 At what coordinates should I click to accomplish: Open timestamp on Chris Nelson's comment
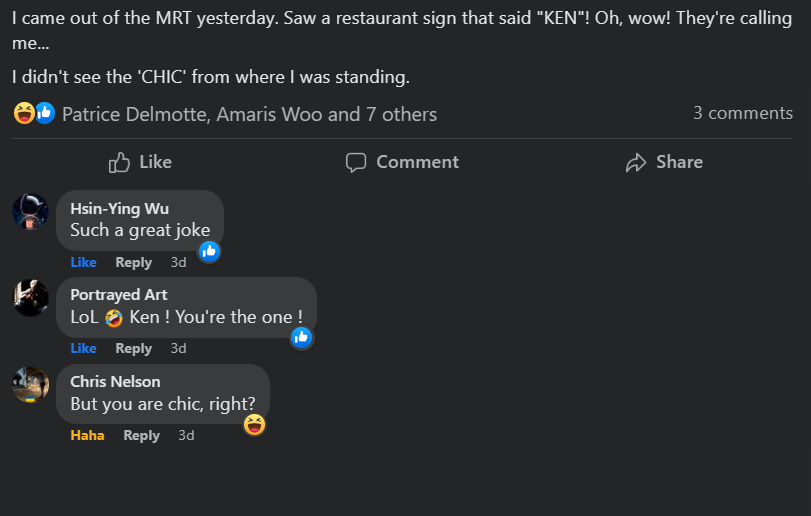pos(186,435)
